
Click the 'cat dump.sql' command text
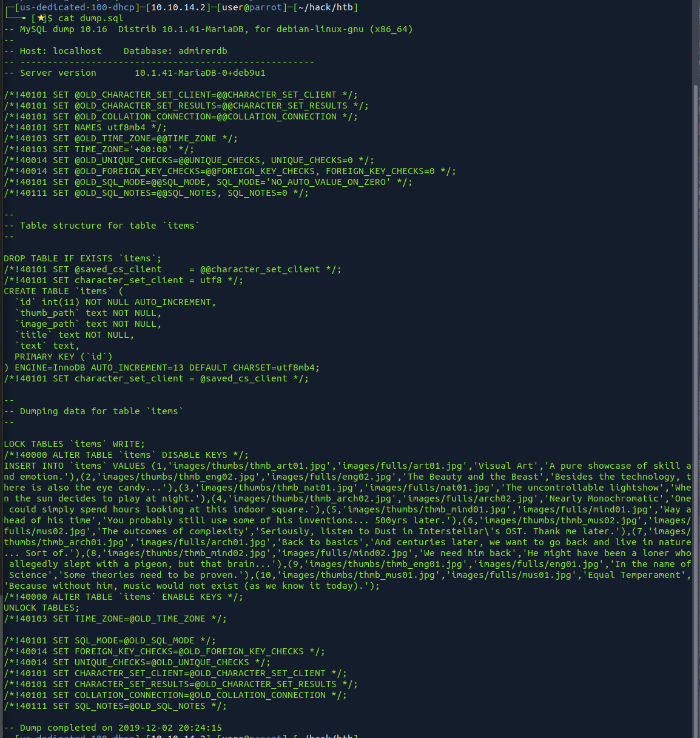click(91, 18)
